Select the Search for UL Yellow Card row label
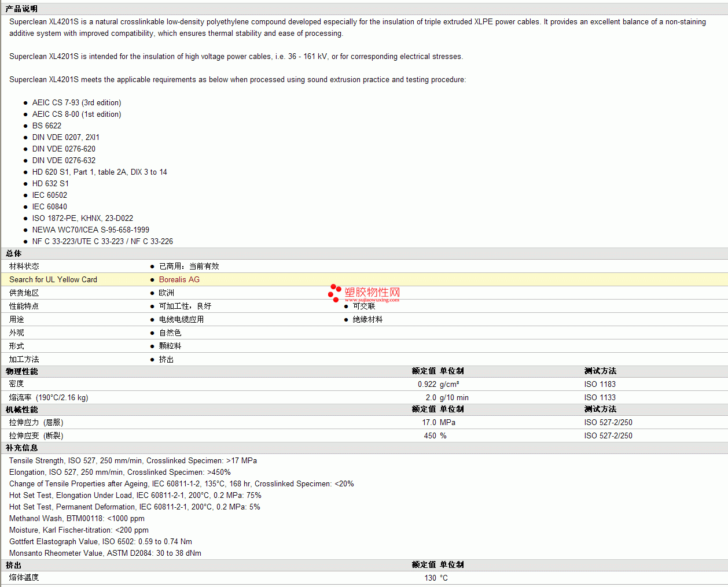Image resolution: width=728 pixels, height=587 pixels. 53,279
